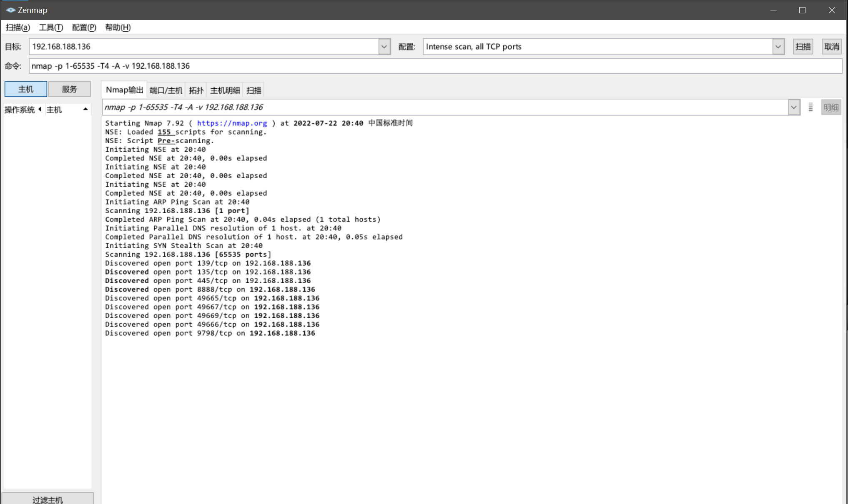This screenshot has height=504, width=848.
Task: Switch to the 端口/主机 tab
Action: click(x=166, y=90)
